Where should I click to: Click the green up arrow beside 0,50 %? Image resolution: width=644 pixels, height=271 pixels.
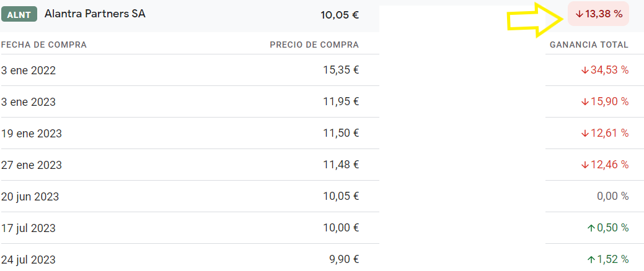[591, 228]
